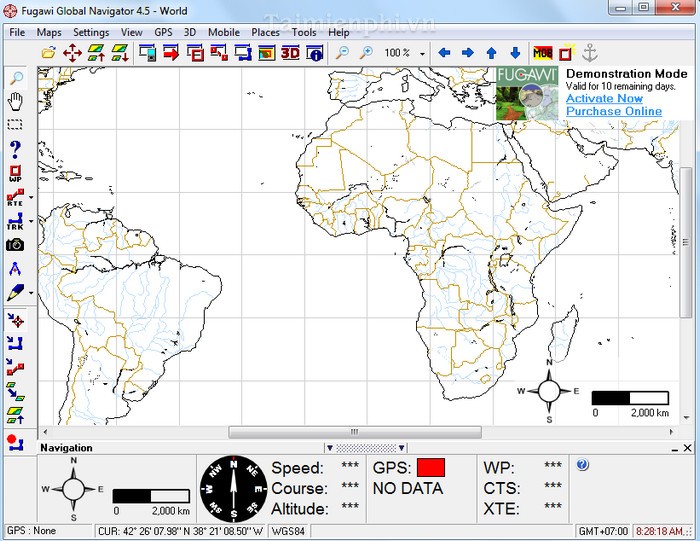Image resolution: width=700 pixels, height=541 pixels.
Task: Pan map up with blue arrow
Action: 492,53
